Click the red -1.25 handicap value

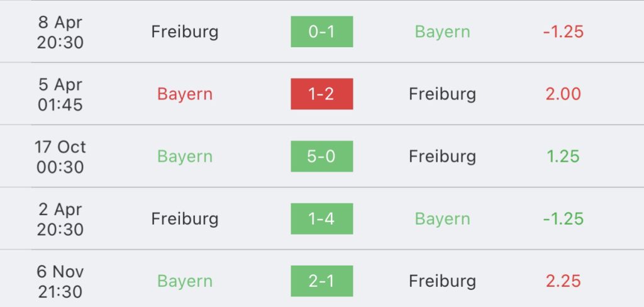pyautogui.click(x=563, y=31)
